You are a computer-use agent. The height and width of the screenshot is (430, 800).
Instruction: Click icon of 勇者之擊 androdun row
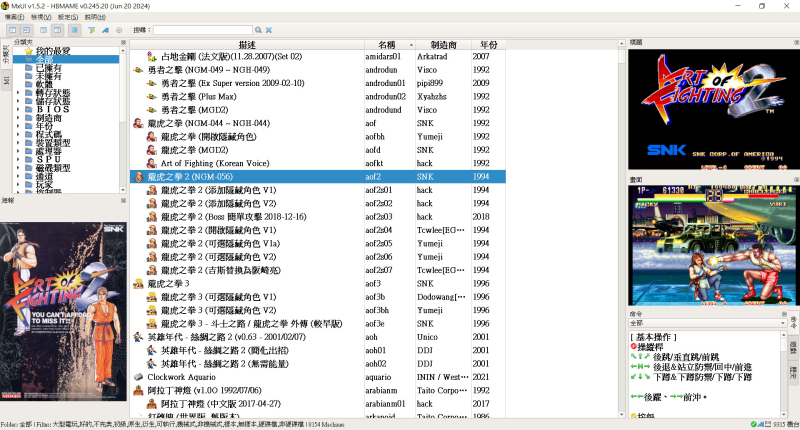point(138,70)
